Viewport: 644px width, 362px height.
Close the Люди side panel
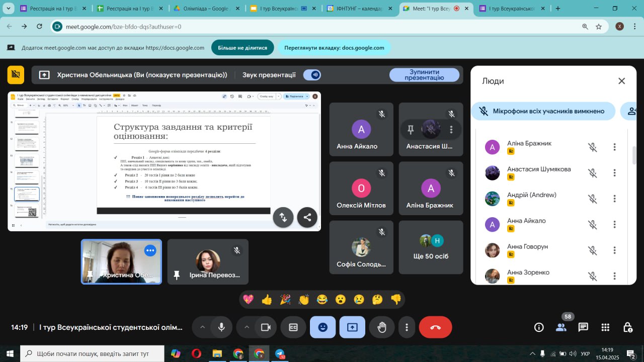pos(621,81)
